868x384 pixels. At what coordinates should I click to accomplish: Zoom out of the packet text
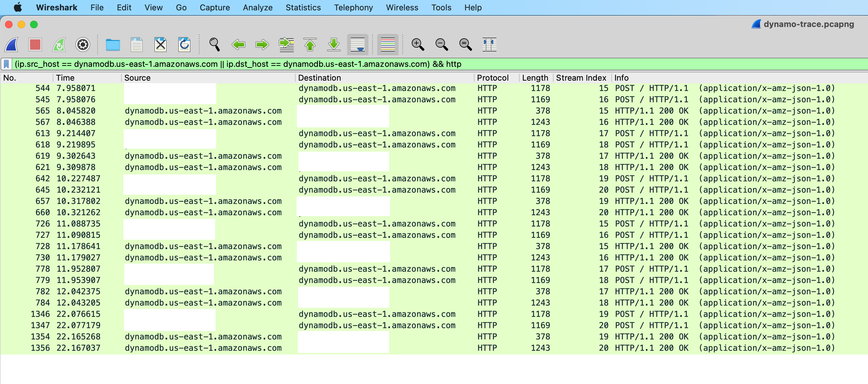[x=442, y=45]
